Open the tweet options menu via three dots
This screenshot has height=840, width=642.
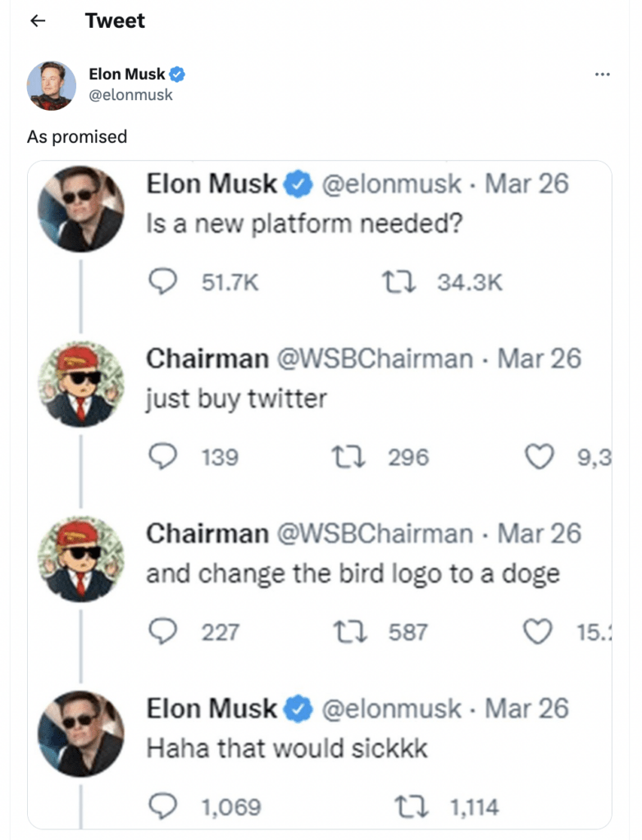[603, 73]
